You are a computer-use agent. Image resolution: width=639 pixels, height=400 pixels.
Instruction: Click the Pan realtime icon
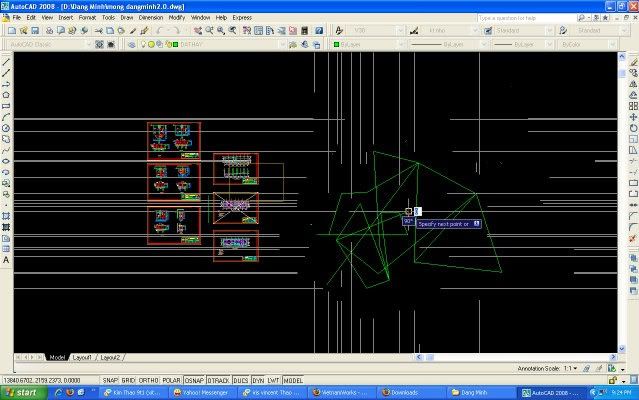pos(198,31)
